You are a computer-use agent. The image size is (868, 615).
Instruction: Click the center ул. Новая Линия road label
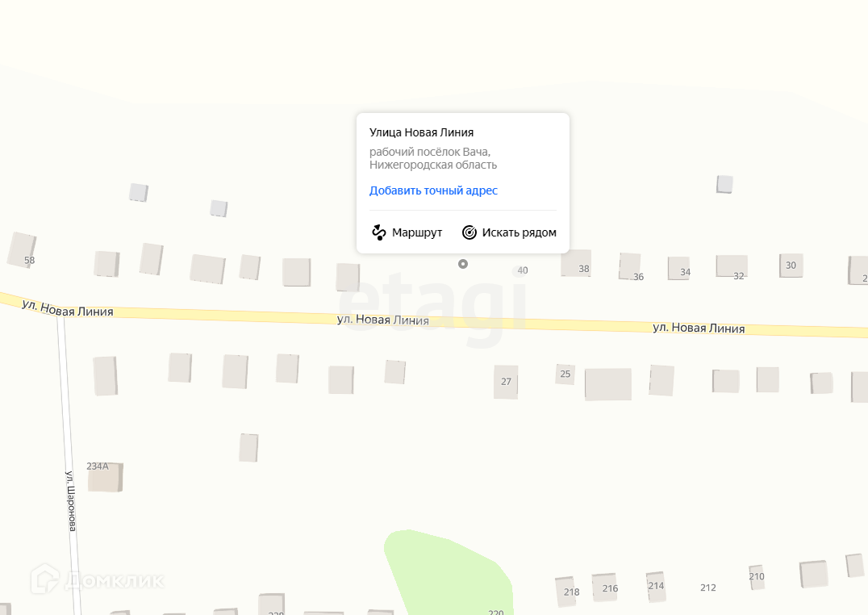tap(383, 320)
